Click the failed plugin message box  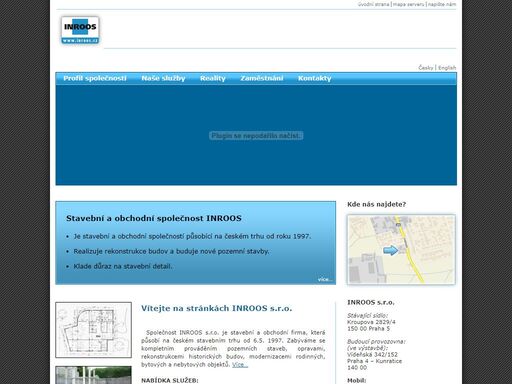[256, 136]
